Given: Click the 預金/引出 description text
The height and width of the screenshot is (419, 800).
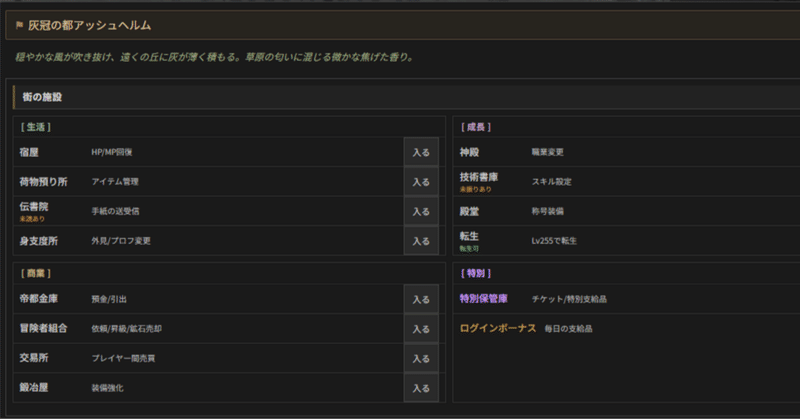Looking at the screenshot, I should (x=109, y=299).
